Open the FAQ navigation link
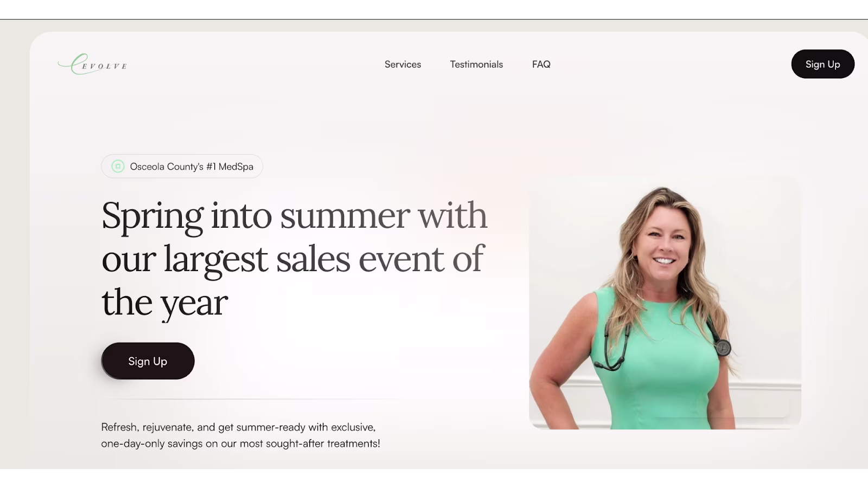Viewport: 868px width, 488px height. (x=541, y=64)
